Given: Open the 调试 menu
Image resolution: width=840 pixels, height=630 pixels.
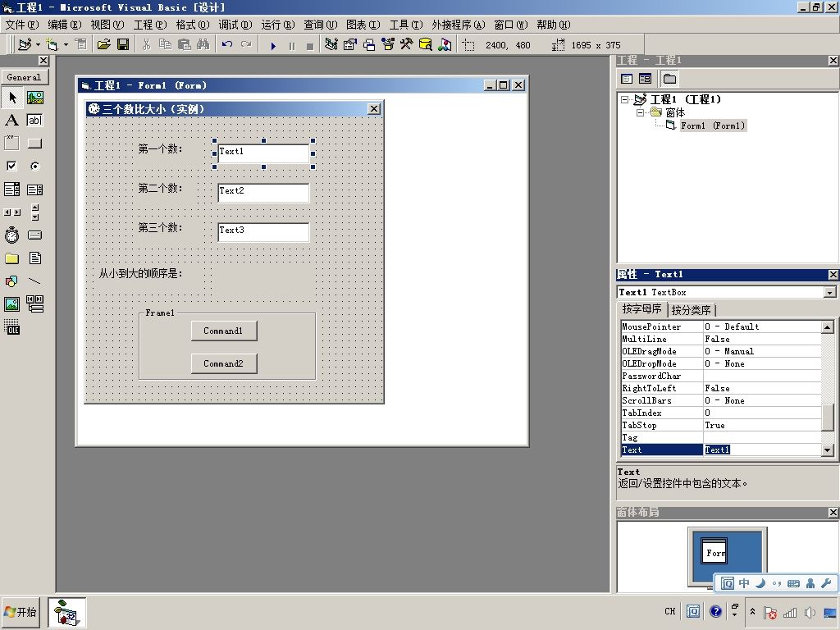Looking at the screenshot, I should tap(235, 25).
